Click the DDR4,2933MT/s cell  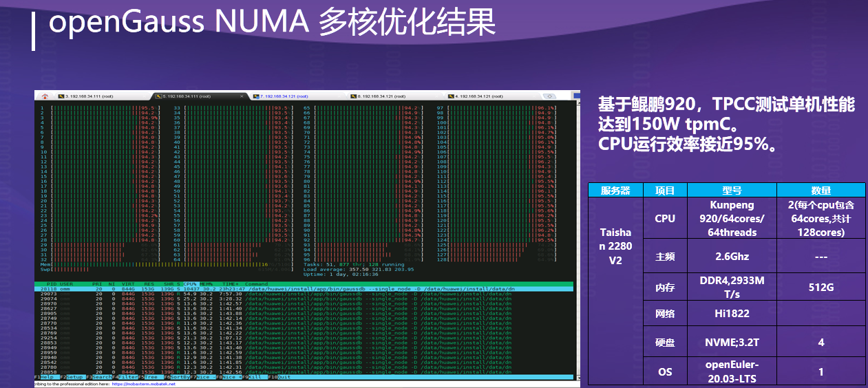click(x=732, y=288)
